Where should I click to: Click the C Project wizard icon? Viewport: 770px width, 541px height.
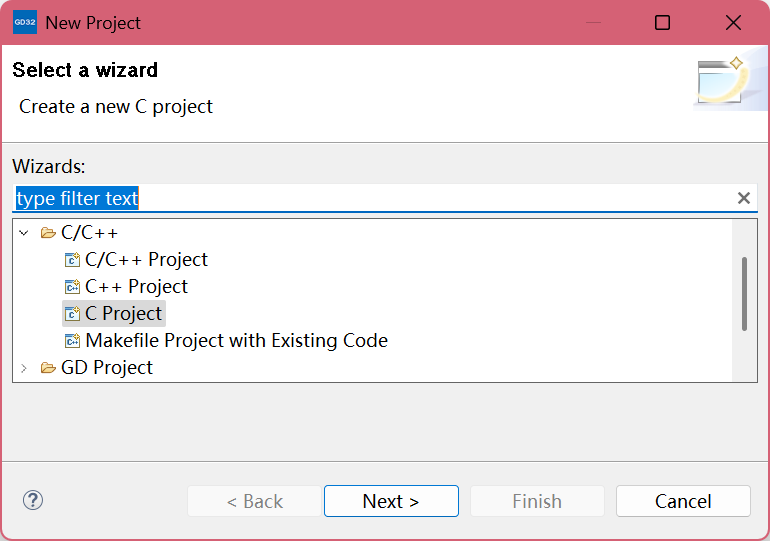[x=72, y=314]
